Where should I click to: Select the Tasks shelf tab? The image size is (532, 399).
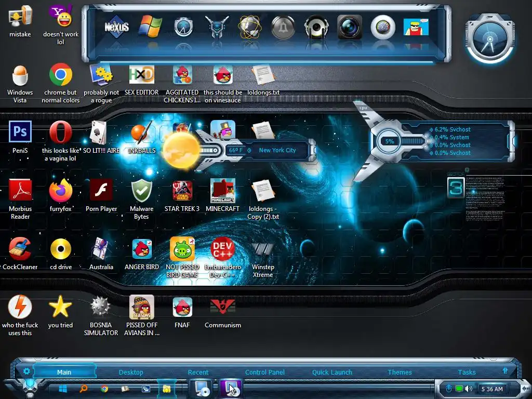(467, 372)
